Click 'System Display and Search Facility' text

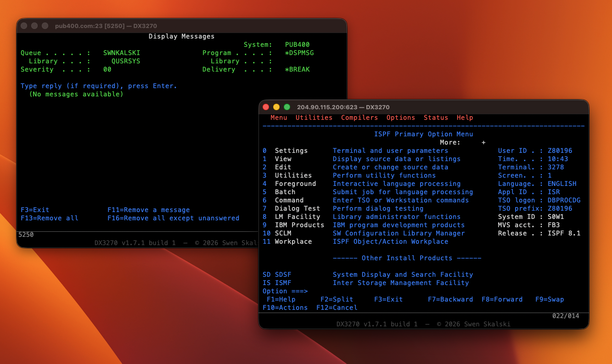[403, 274]
